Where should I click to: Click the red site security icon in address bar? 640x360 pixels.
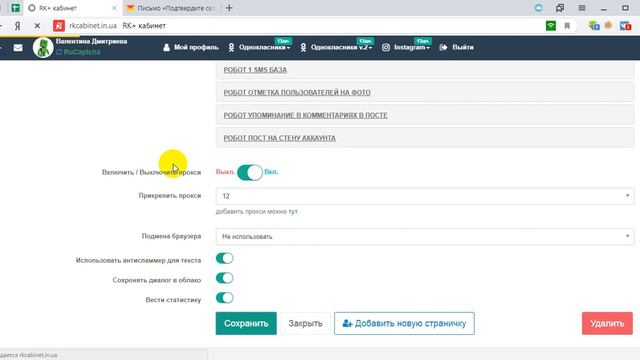(x=59, y=26)
